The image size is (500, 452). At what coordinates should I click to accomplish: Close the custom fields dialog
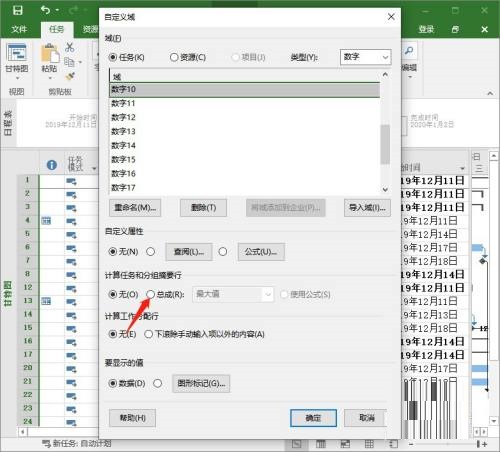[x=391, y=17]
